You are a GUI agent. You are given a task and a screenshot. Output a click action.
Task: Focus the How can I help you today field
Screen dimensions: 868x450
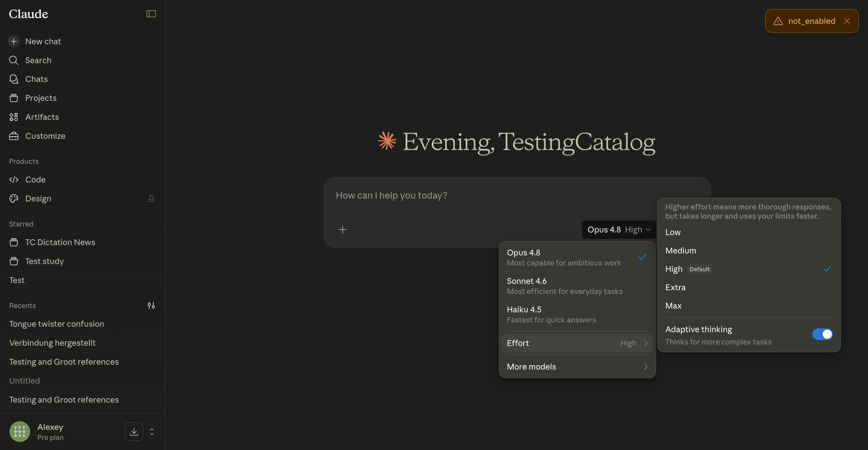(x=517, y=196)
